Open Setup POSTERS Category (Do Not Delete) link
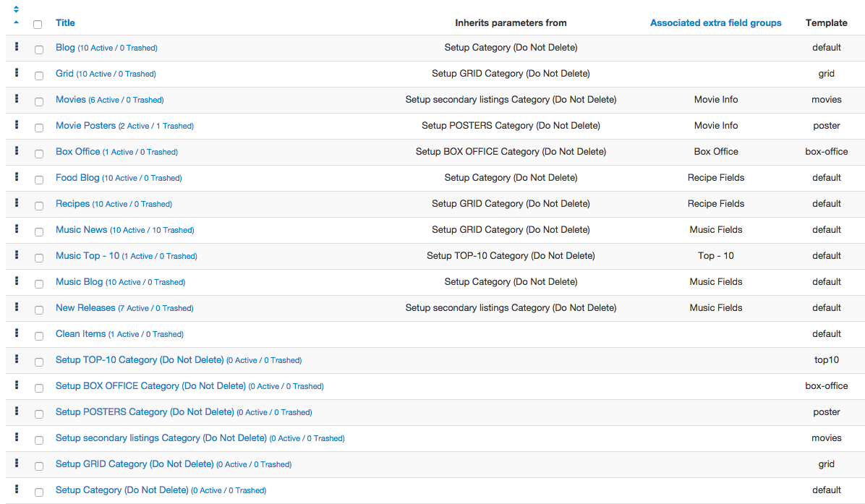This screenshot has height=504, width=865. point(145,412)
